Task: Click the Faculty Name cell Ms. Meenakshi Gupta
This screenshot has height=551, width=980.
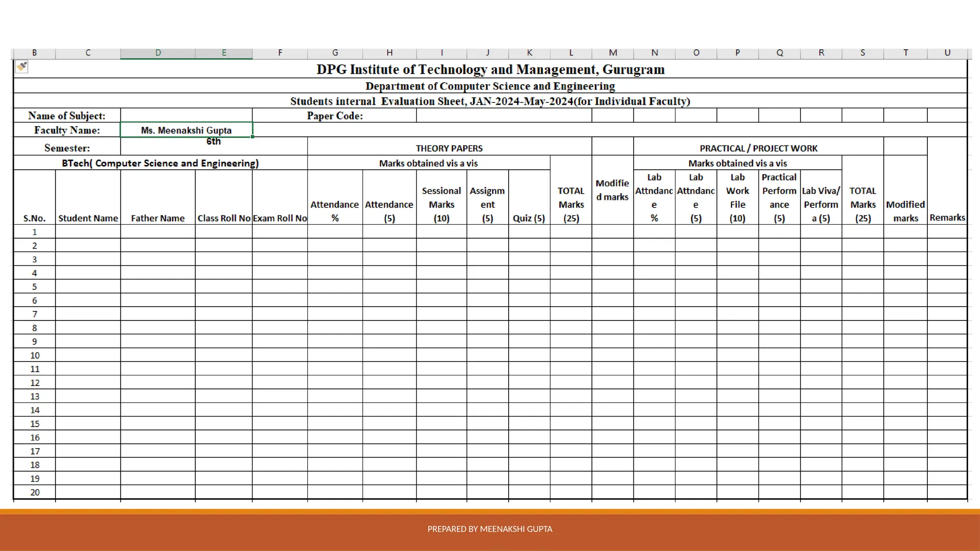Action: coord(186,130)
